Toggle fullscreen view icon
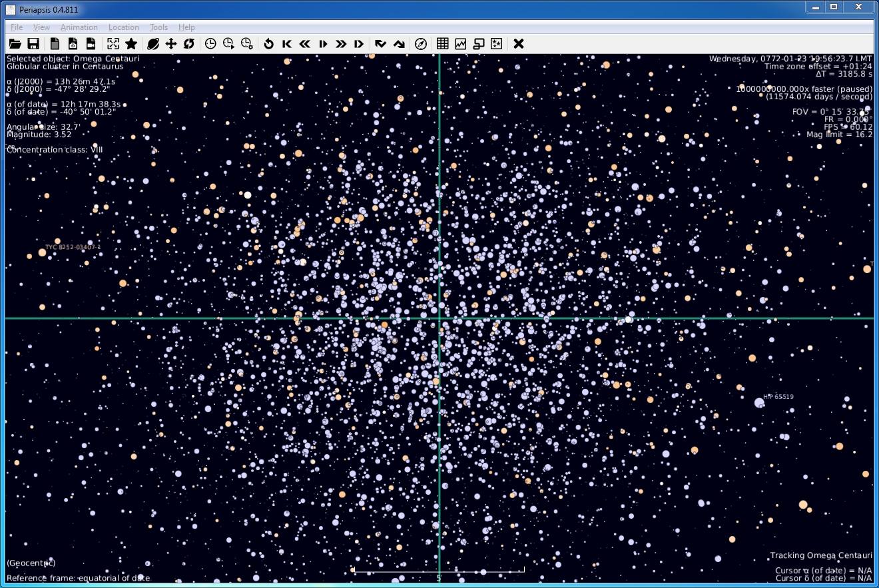The width and height of the screenshot is (879, 588). (x=113, y=44)
